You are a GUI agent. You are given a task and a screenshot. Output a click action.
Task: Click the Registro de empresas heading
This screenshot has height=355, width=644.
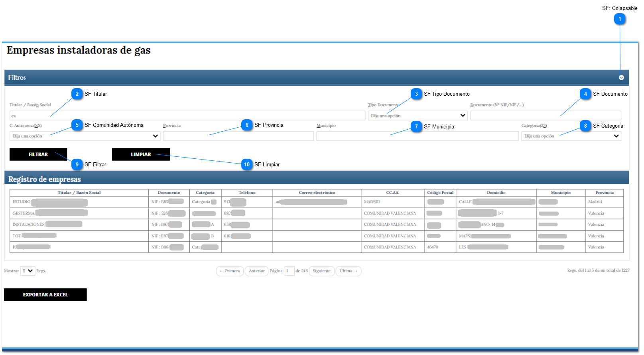point(45,179)
